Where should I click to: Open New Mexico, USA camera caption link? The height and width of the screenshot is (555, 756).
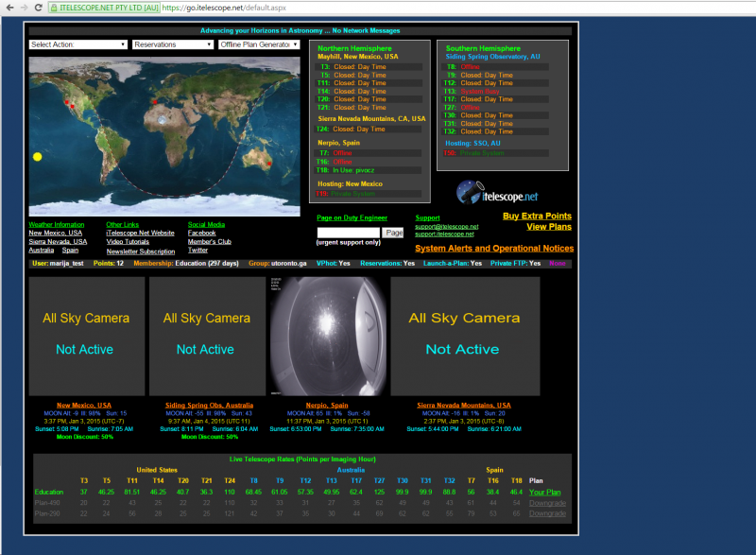tap(84, 406)
